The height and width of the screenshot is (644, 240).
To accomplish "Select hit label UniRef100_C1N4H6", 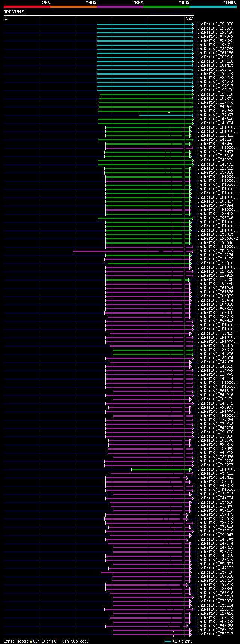I will [215, 102].
